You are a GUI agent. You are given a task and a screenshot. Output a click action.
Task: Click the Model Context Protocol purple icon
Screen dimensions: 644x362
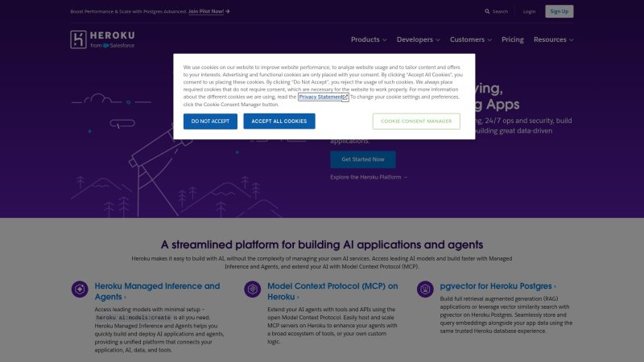(253, 289)
